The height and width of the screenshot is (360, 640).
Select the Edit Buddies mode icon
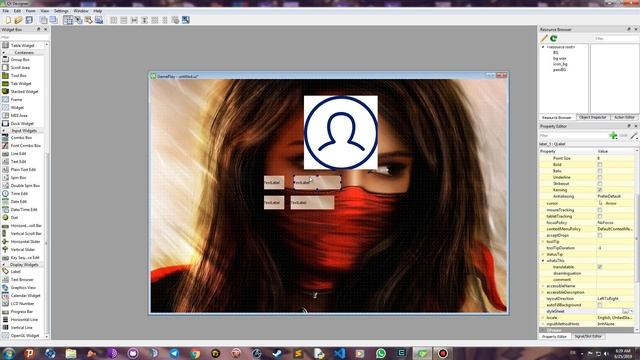pos(89,20)
